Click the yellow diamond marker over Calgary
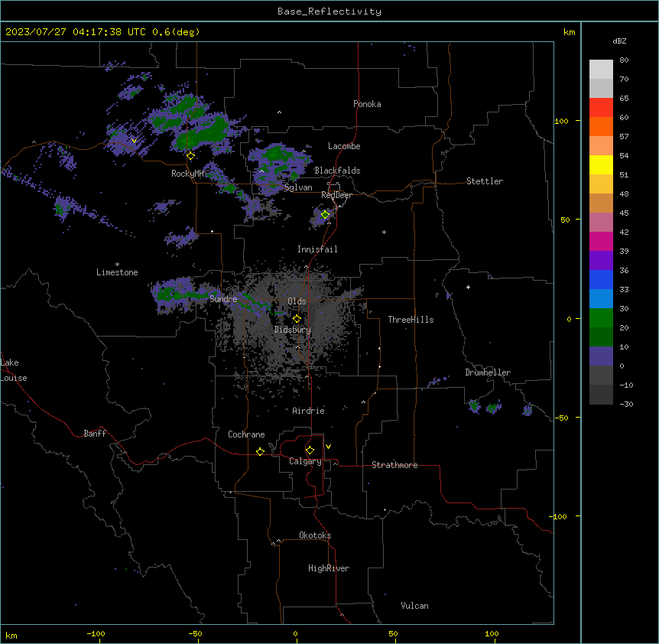 310,450
